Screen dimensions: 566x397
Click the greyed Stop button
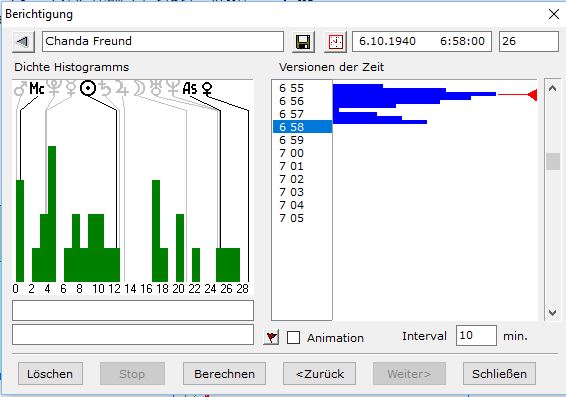[132, 374]
